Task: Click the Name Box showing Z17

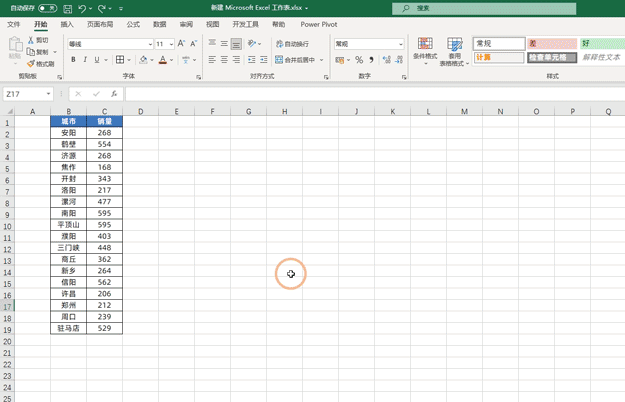Action: [x=28, y=94]
